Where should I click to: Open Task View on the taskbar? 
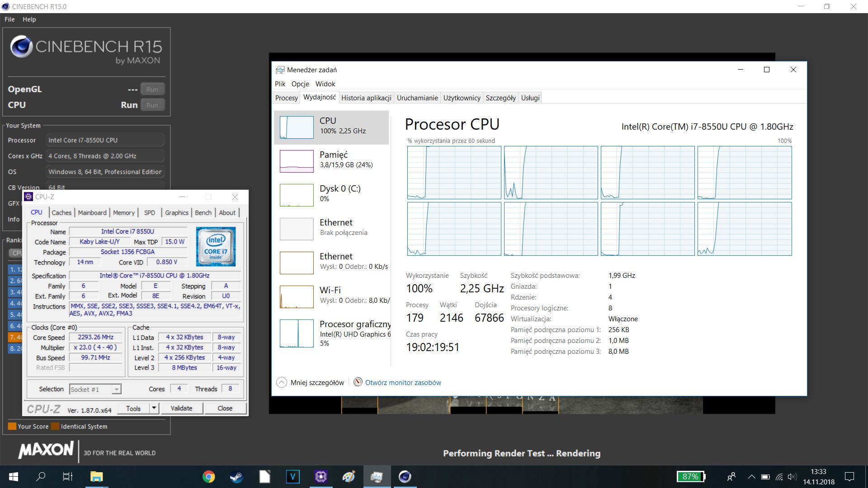(x=68, y=477)
